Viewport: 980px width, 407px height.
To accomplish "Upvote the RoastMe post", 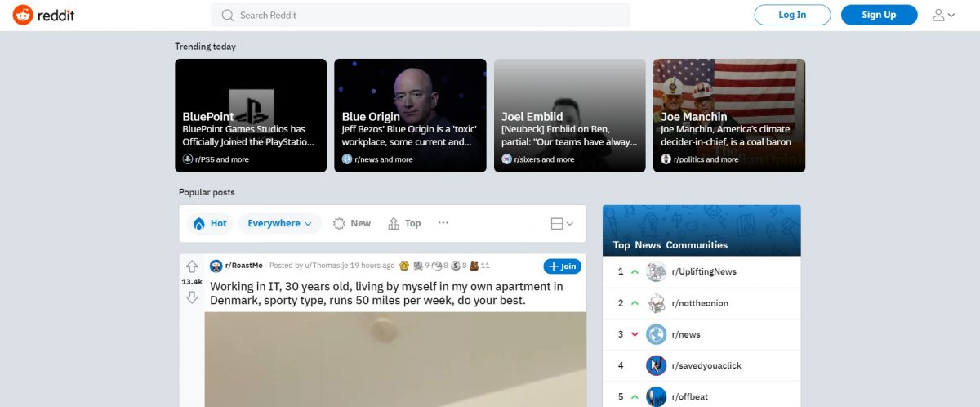I will point(192,266).
